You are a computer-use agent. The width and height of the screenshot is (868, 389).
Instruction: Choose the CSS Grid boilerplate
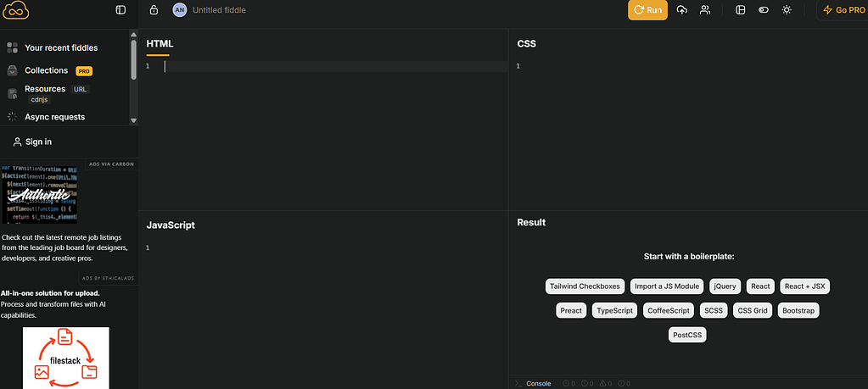(753, 310)
